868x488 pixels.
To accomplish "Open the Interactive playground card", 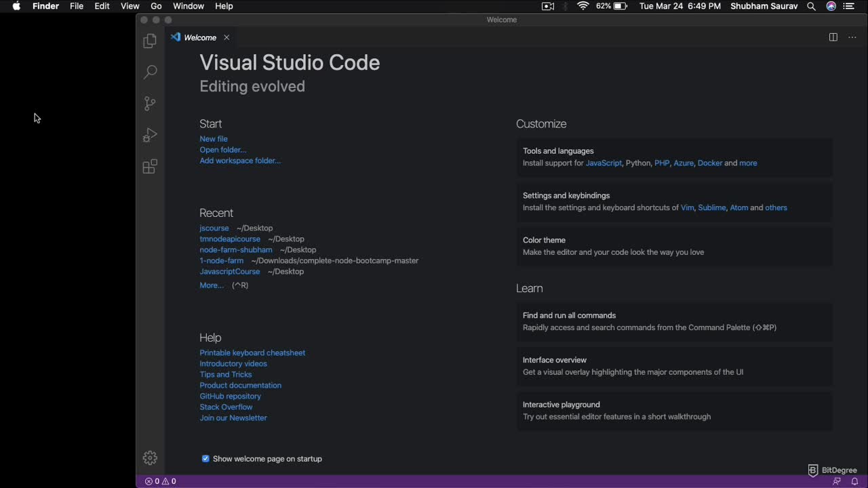I will pyautogui.click(x=675, y=411).
